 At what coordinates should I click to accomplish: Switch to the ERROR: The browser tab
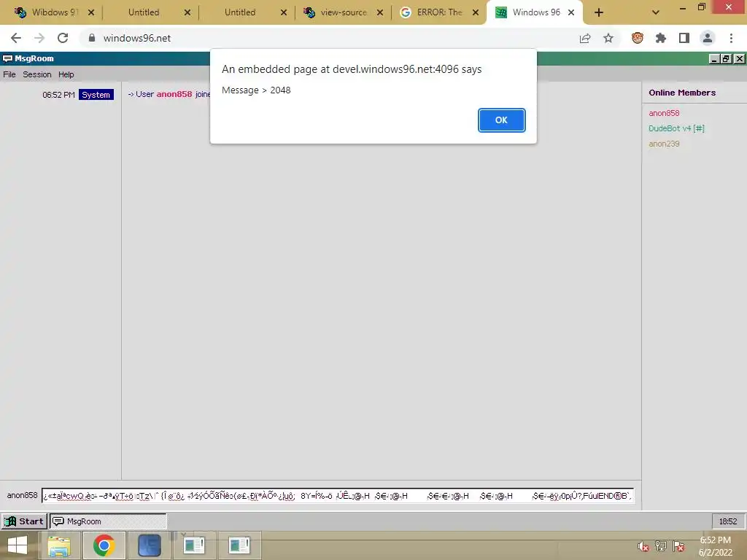439,12
